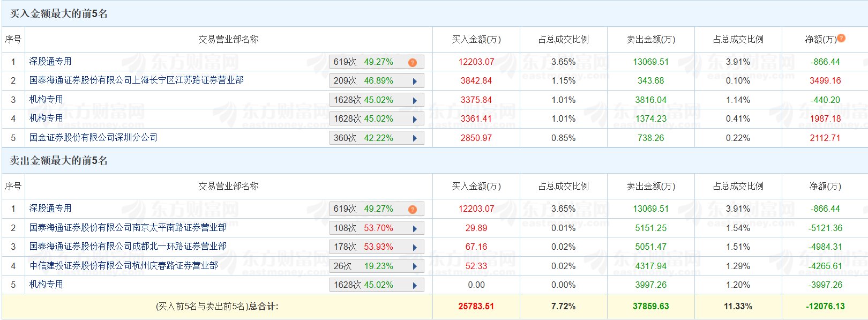Screen dimensions: 868x320
Task: Select net amount cell -4984.31
Action: click(825, 247)
